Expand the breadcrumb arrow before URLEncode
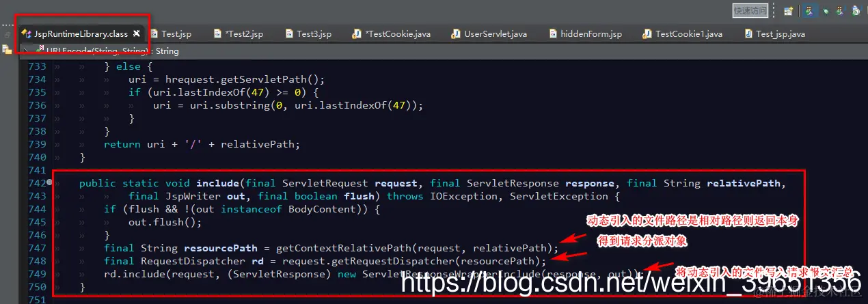Image resolution: width=868 pixels, height=304 pixels. (26, 51)
